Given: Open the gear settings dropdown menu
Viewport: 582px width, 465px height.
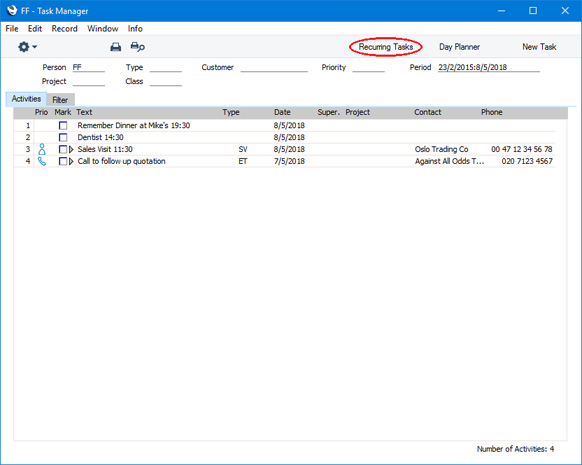Looking at the screenshot, I should point(27,47).
